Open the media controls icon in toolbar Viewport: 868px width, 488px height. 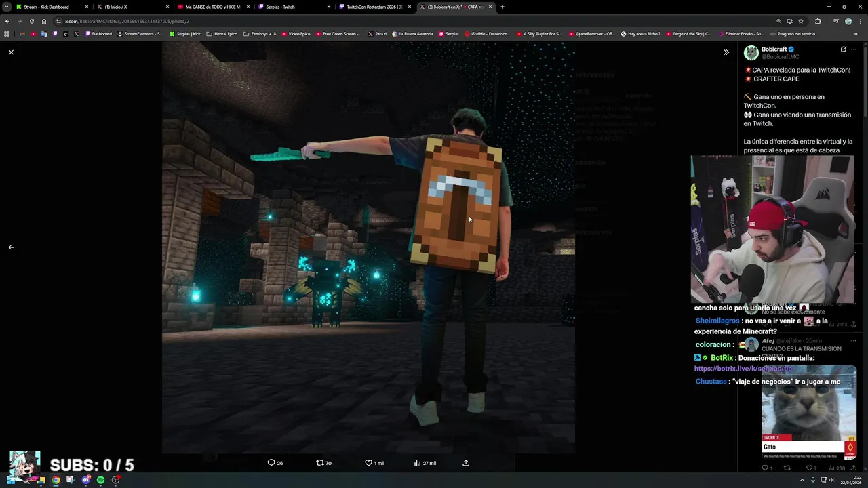[x=836, y=21]
